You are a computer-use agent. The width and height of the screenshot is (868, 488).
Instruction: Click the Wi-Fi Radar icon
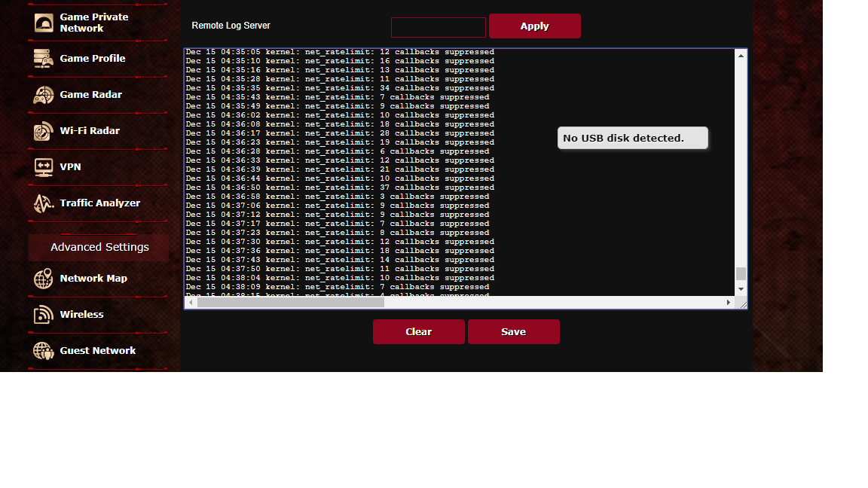click(44, 131)
